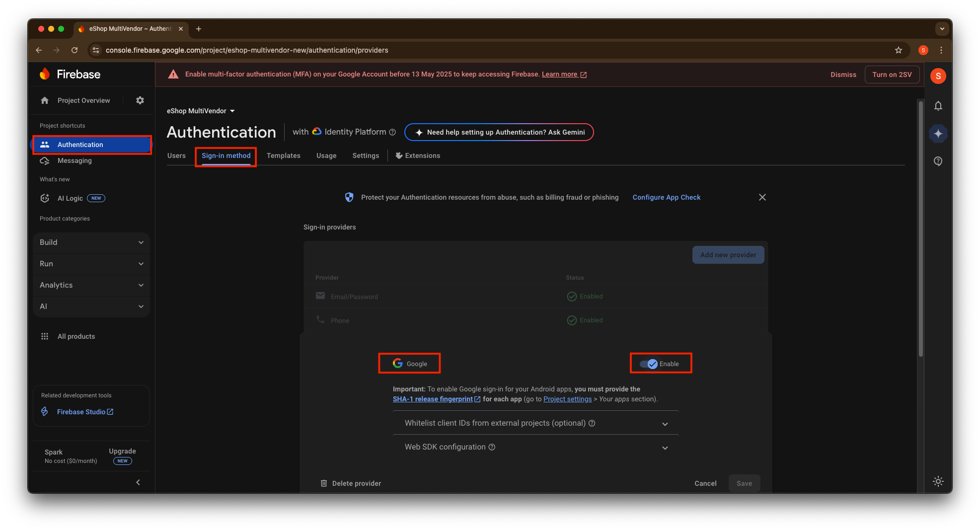Click Add new provider button
Screen dimensions: 980x530
[728, 255]
